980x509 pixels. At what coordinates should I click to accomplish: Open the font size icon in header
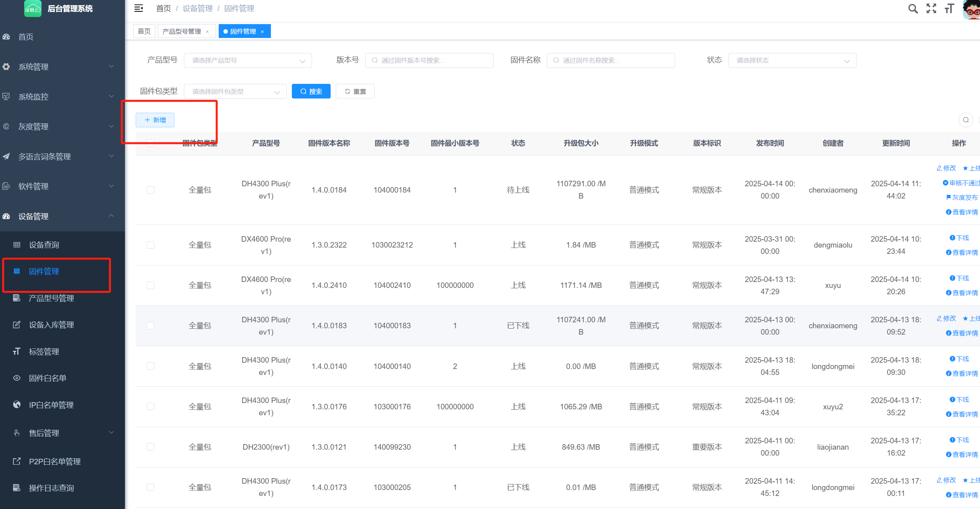click(950, 9)
